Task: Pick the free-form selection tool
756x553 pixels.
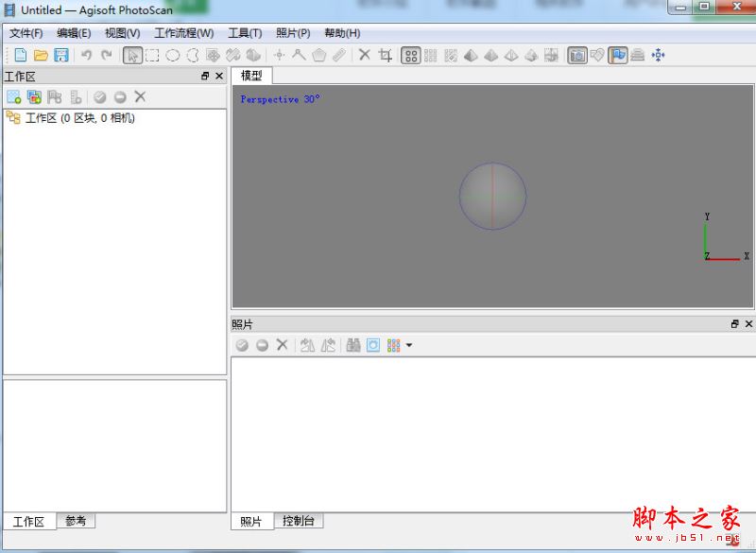Action: tap(191, 55)
